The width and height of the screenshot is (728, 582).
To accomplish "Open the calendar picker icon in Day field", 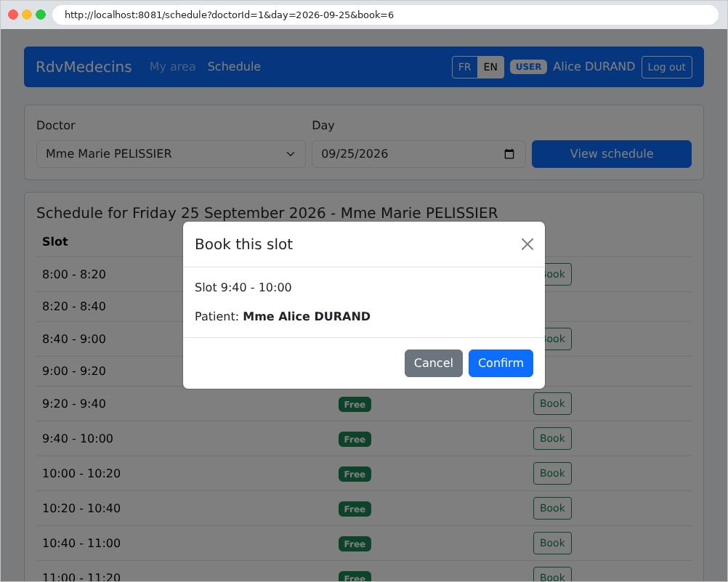I will 509,154.
